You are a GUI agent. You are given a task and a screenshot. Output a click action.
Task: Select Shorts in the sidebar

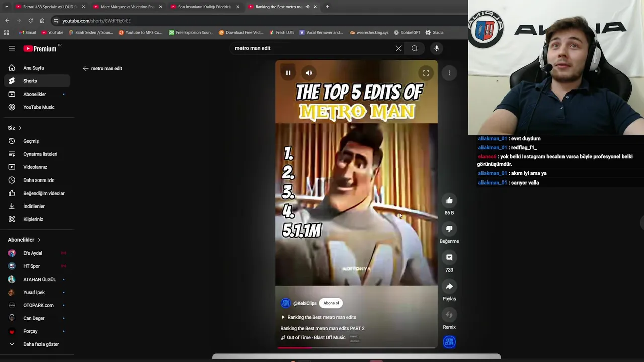click(37, 81)
